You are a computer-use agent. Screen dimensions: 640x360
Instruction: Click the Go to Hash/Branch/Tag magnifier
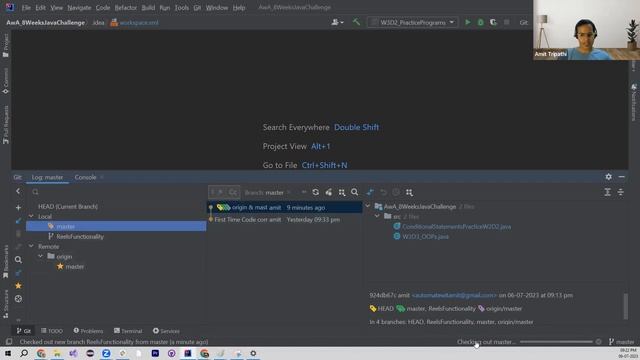pos(354,192)
